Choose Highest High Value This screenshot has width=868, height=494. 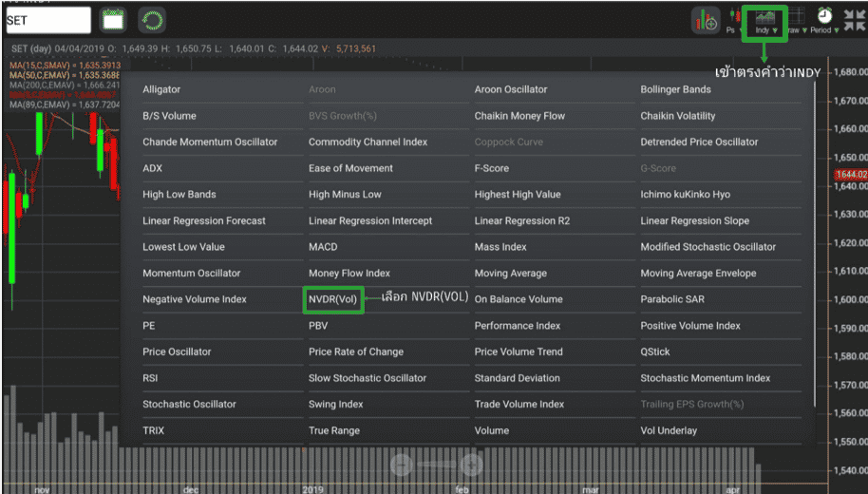[x=518, y=195]
